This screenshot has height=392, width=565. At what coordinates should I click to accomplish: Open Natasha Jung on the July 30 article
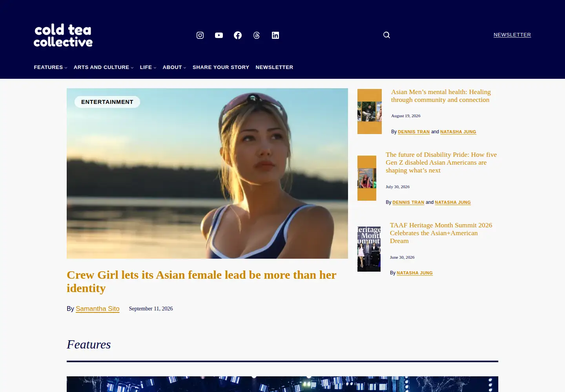tap(453, 203)
